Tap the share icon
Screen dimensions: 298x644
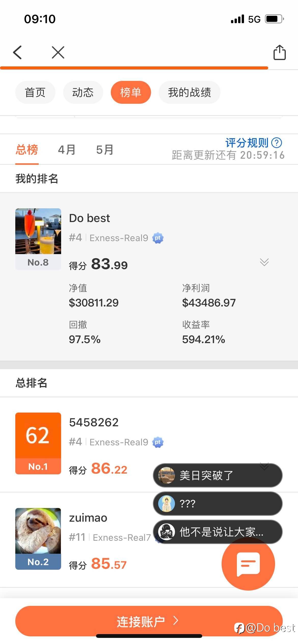point(279,52)
